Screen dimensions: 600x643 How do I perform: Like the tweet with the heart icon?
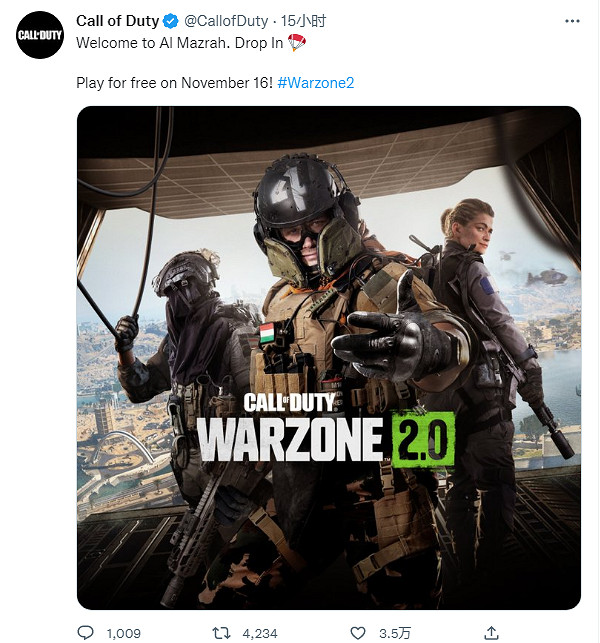(x=358, y=632)
